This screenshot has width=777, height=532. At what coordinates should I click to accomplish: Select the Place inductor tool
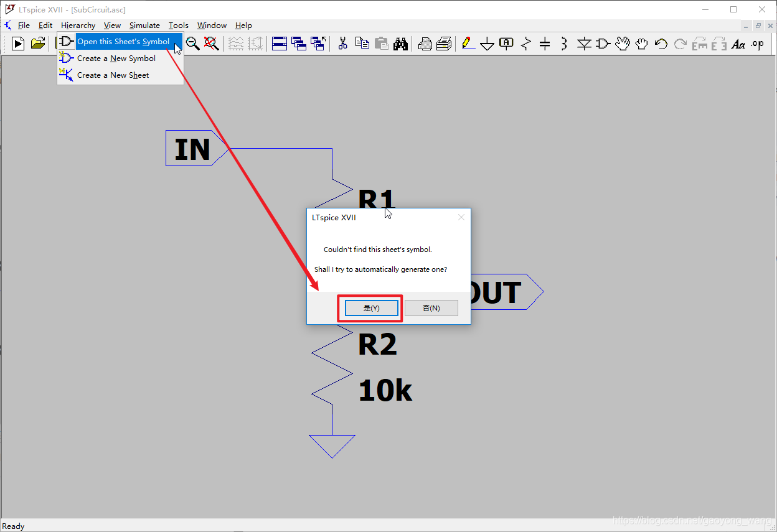click(564, 44)
